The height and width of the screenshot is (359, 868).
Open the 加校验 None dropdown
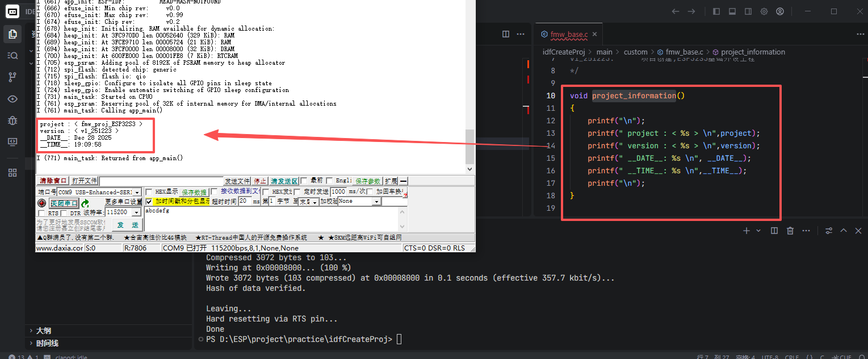click(x=377, y=201)
